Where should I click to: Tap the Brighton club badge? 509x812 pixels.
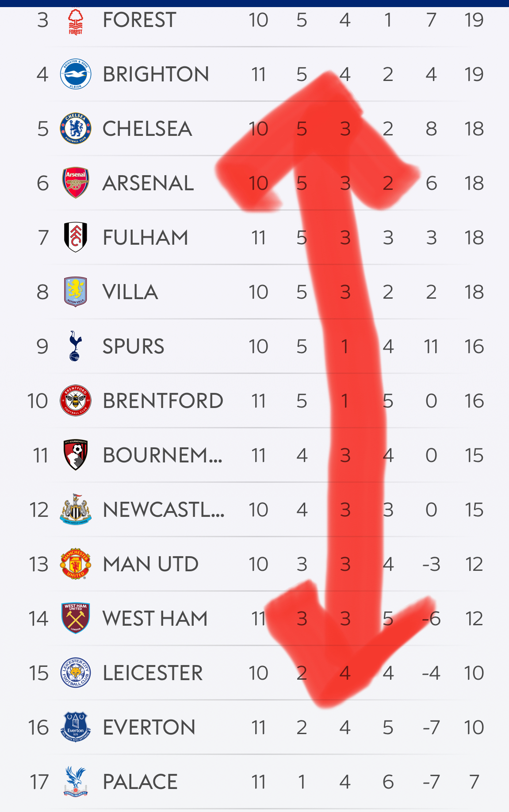pyautogui.click(x=76, y=74)
